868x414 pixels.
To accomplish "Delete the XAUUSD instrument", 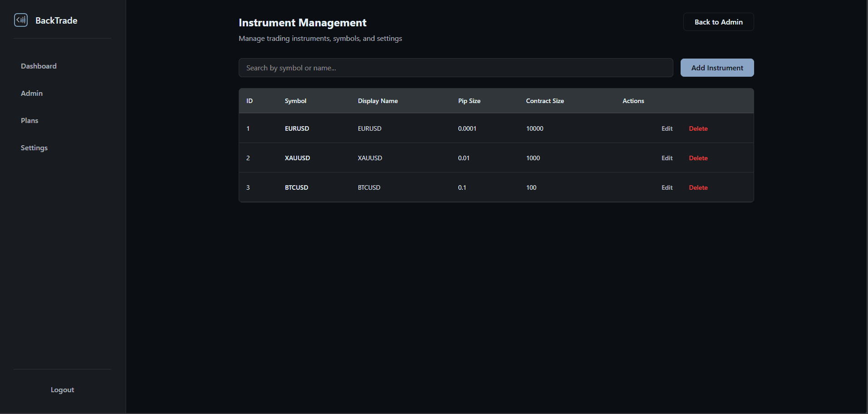I will click(698, 158).
